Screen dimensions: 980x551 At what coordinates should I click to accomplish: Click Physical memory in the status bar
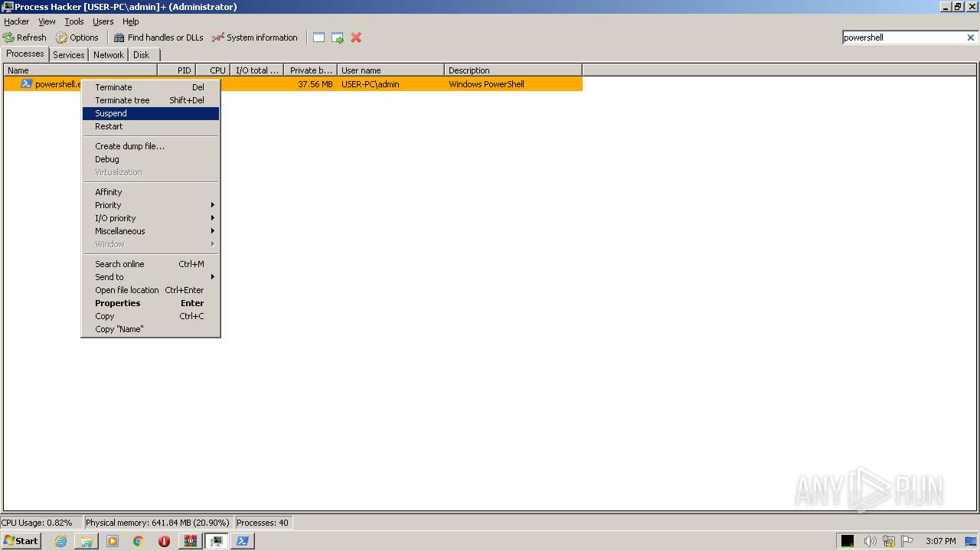pos(158,523)
